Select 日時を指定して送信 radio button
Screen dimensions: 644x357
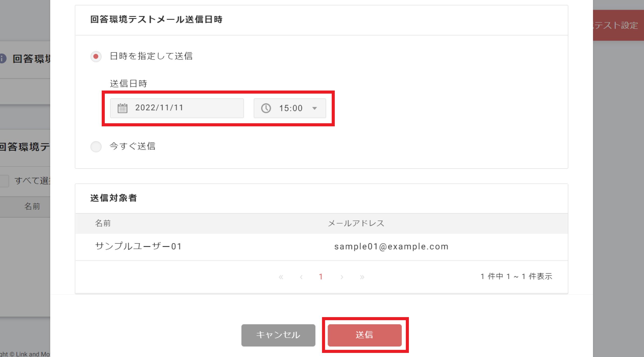pyautogui.click(x=96, y=56)
